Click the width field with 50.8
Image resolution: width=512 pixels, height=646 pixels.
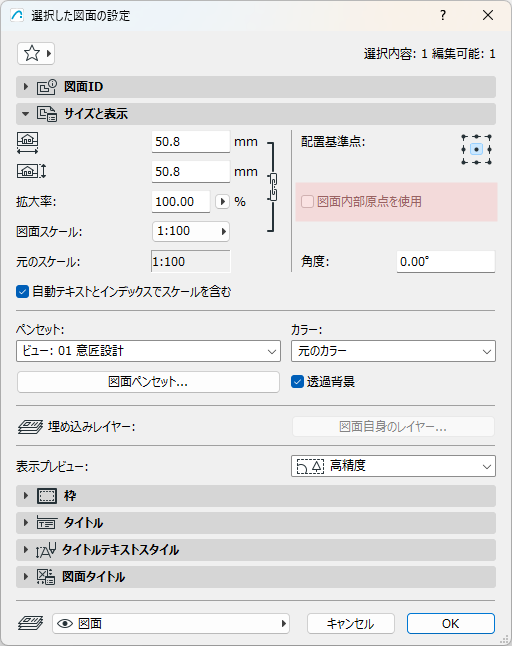191,142
